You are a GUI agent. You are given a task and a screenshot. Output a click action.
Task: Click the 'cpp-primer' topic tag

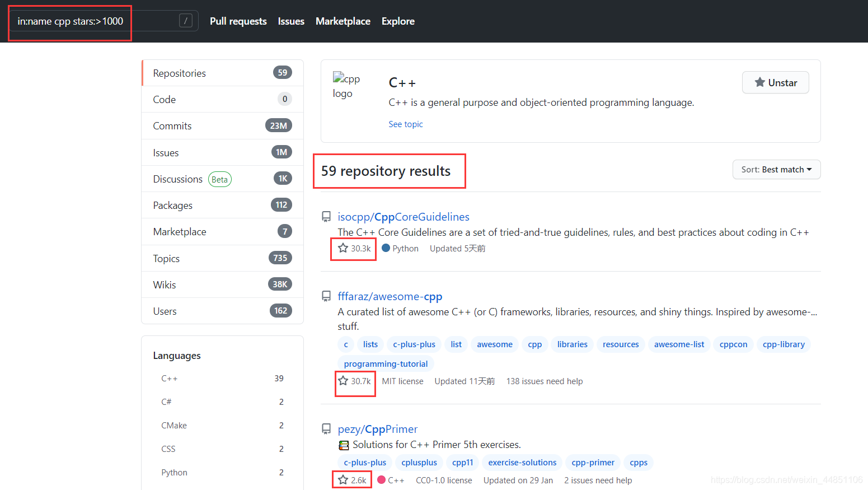click(x=593, y=463)
